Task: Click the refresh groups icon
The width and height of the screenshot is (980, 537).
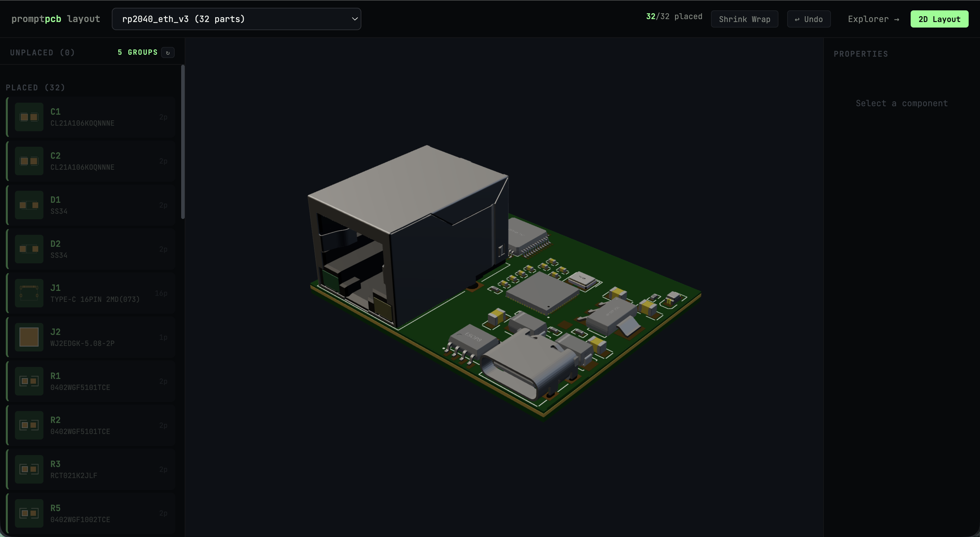Action: pyautogui.click(x=168, y=52)
